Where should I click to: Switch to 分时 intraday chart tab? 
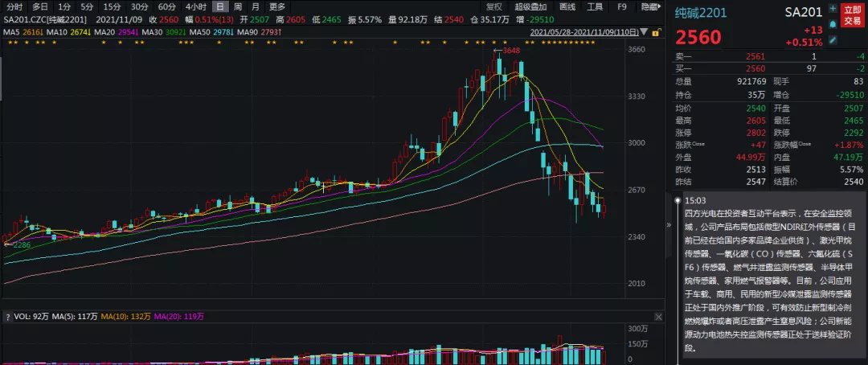(14, 7)
